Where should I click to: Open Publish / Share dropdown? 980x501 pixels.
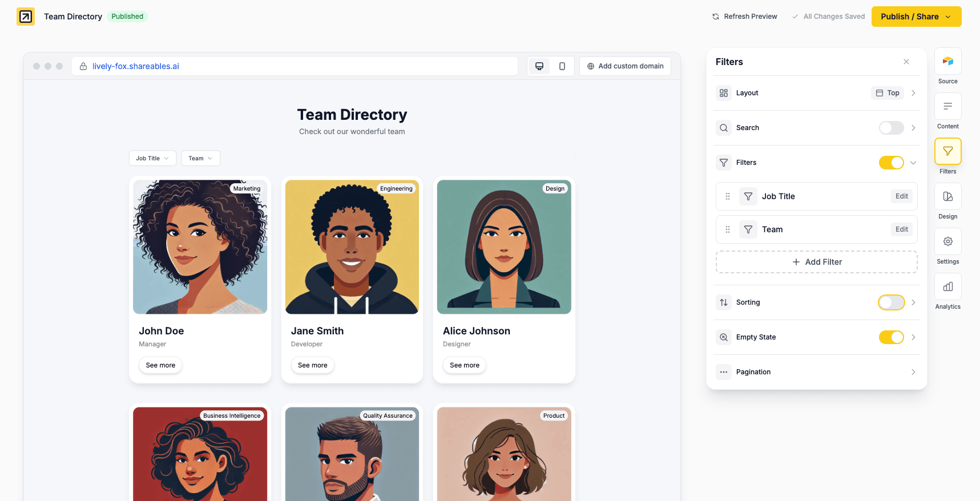(x=916, y=17)
